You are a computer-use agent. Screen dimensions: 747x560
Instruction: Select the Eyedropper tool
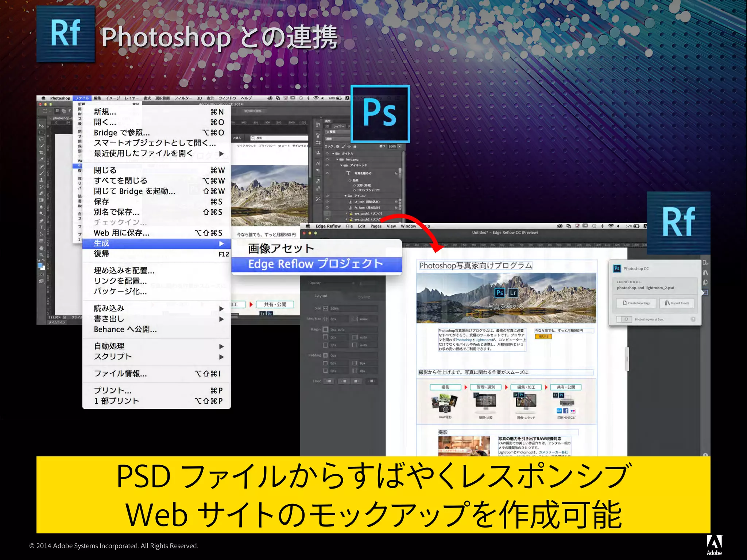pos(41,159)
